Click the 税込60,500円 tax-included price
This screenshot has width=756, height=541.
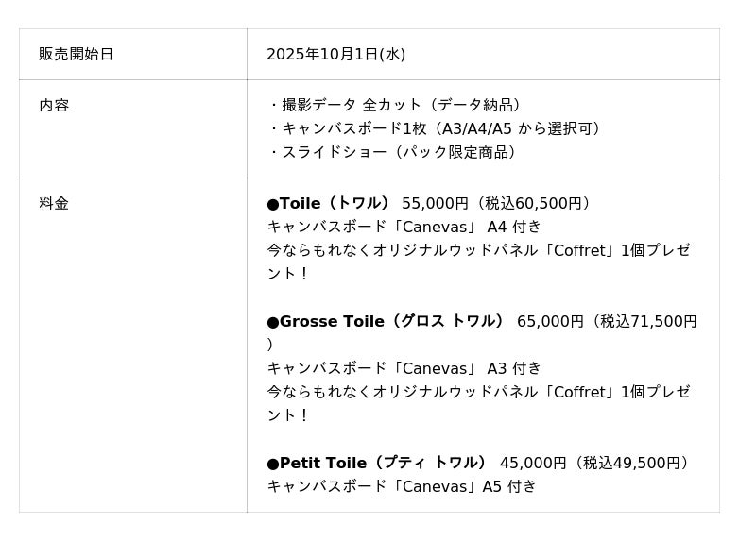point(535,203)
